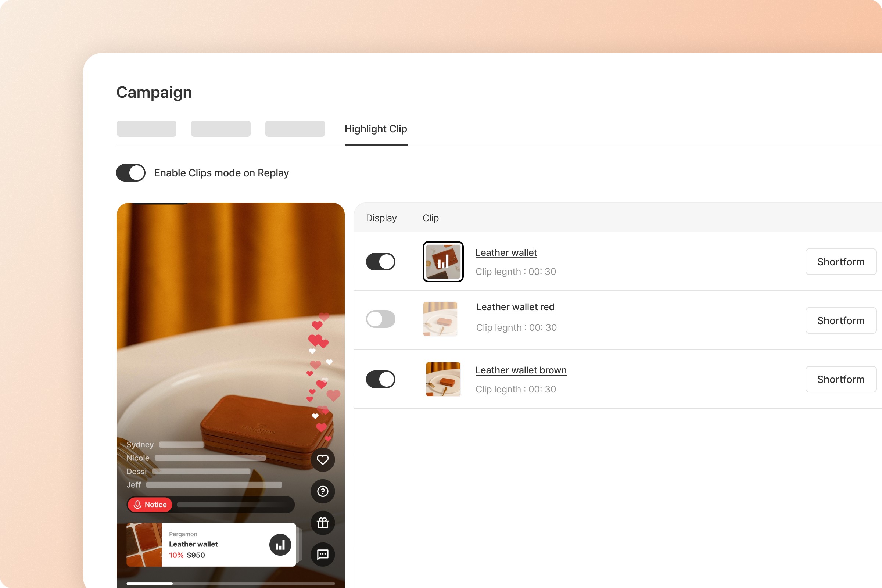Viewport: 882px width, 588px height.
Task: Click Shortform button for Leather wallet brown
Action: tap(840, 379)
